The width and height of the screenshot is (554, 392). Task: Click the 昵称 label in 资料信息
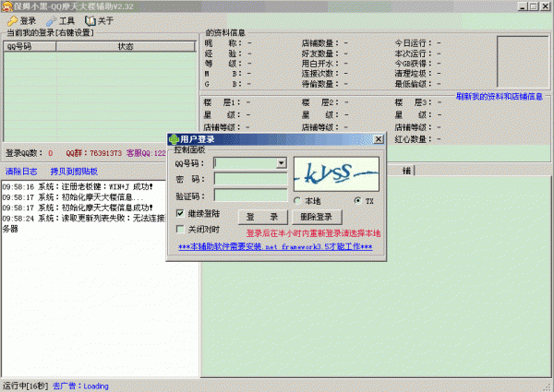[x=223, y=43]
